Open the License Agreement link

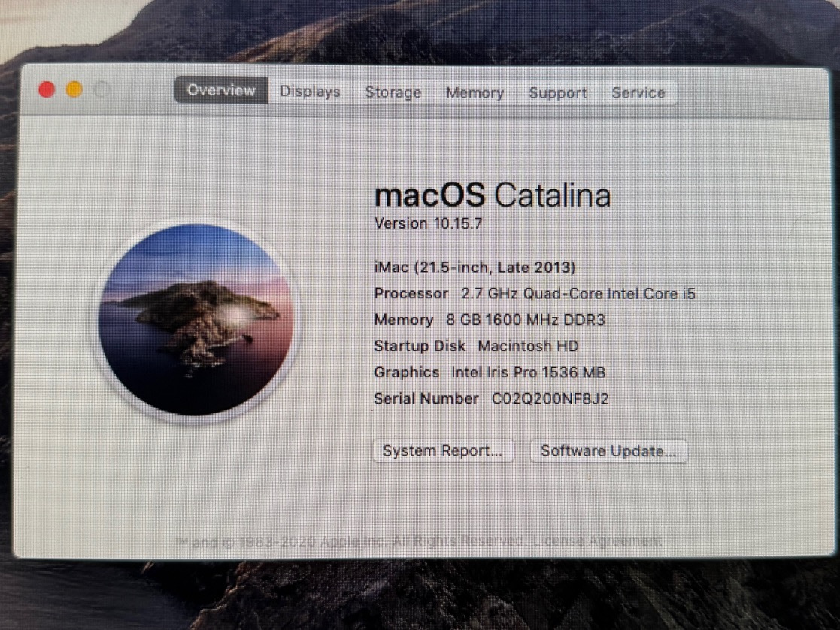coord(599,541)
